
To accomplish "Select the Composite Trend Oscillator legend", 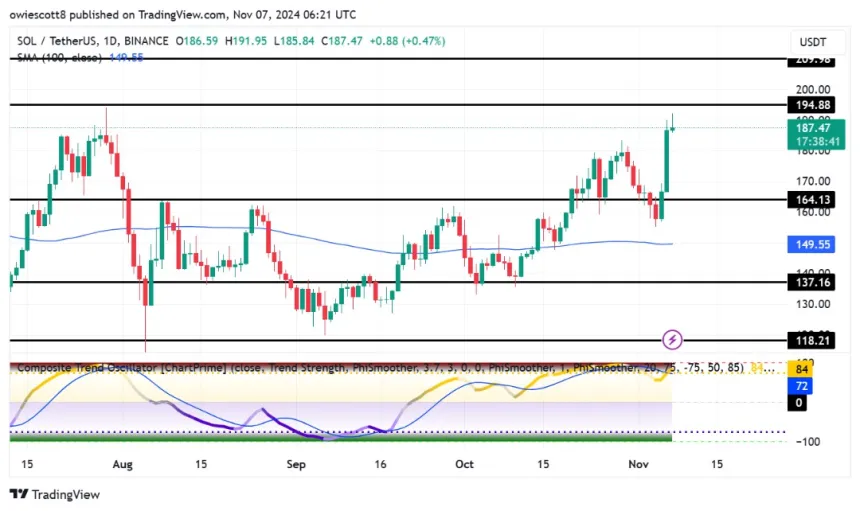I will (x=120, y=367).
